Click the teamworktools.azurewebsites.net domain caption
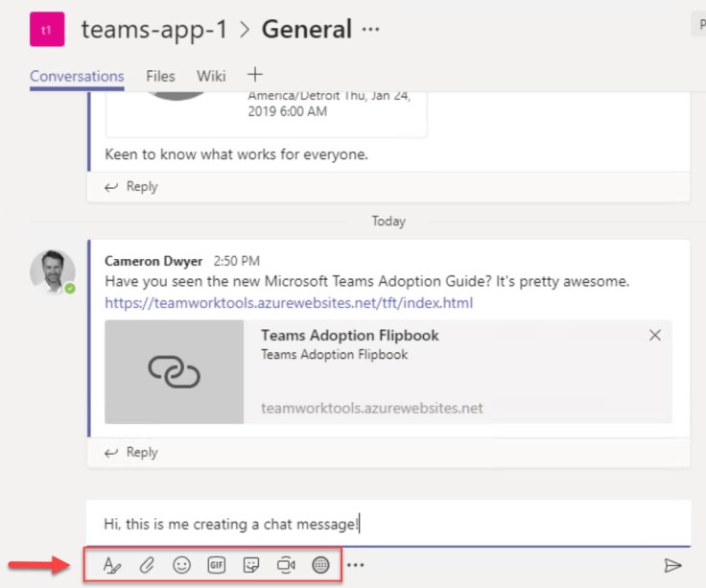 372,408
